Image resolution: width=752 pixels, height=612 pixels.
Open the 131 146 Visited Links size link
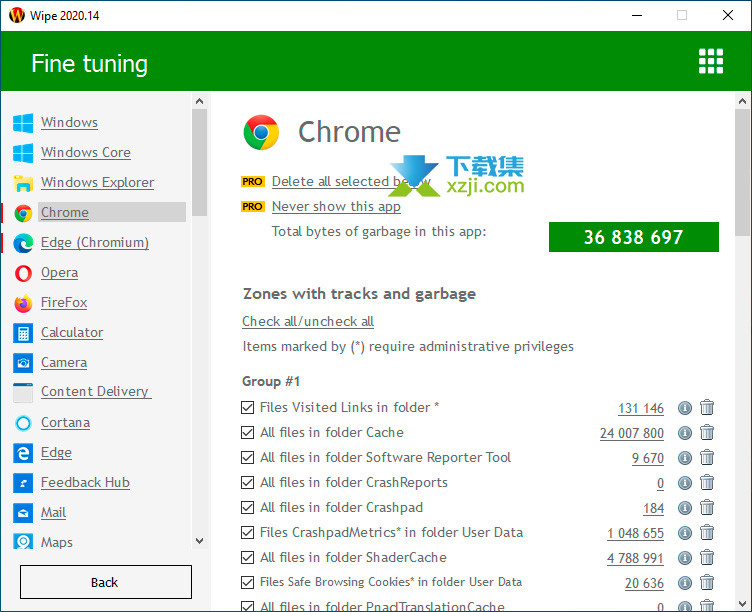pyautogui.click(x=641, y=408)
